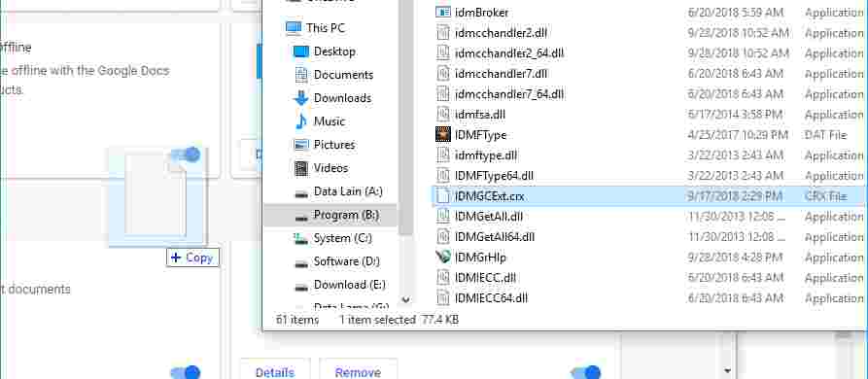Click the idmBroker file name
868x379 pixels.
(x=481, y=13)
